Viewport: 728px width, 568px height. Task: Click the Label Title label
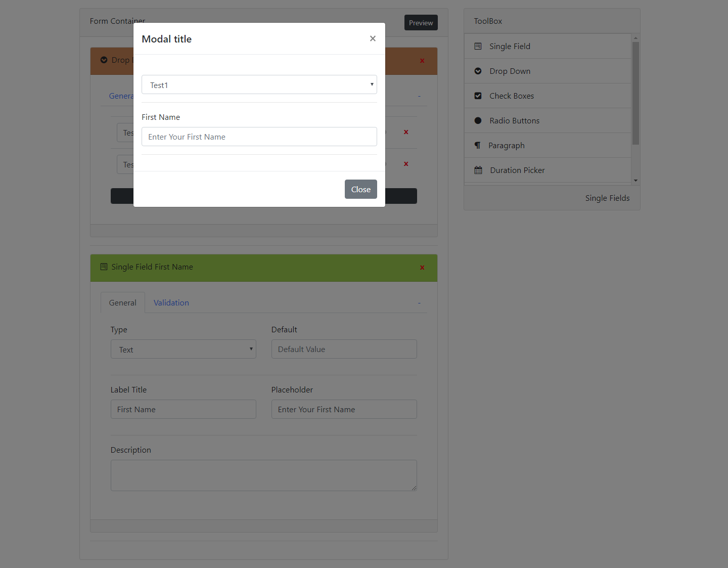coord(128,389)
